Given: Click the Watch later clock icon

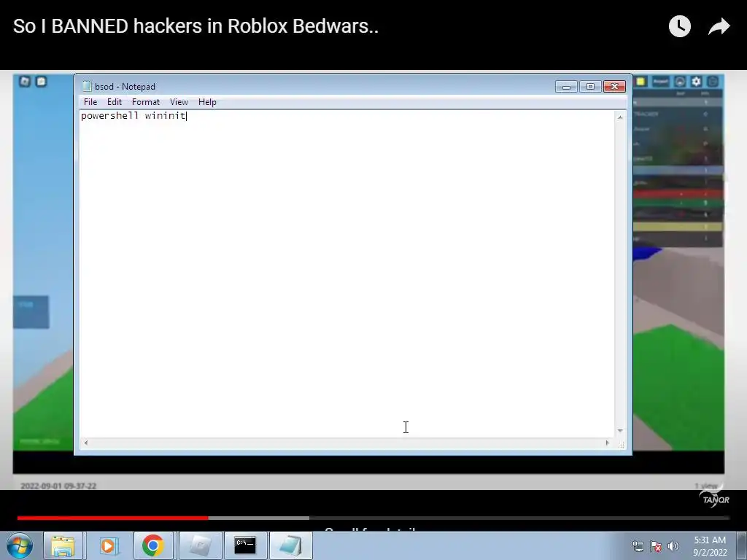Looking at the screenshot, I should (x=679, y=26).
